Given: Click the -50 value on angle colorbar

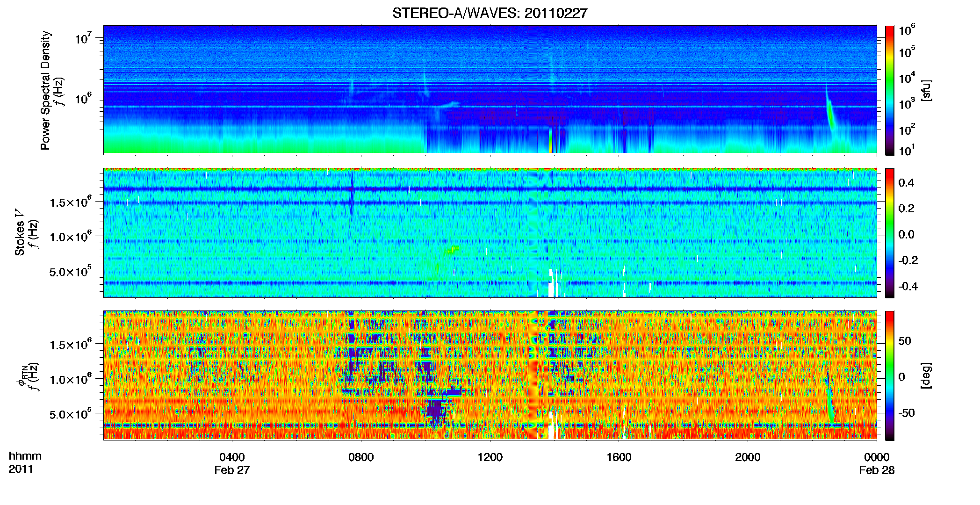Looking at the screenshot, I should tap(906, 413).
